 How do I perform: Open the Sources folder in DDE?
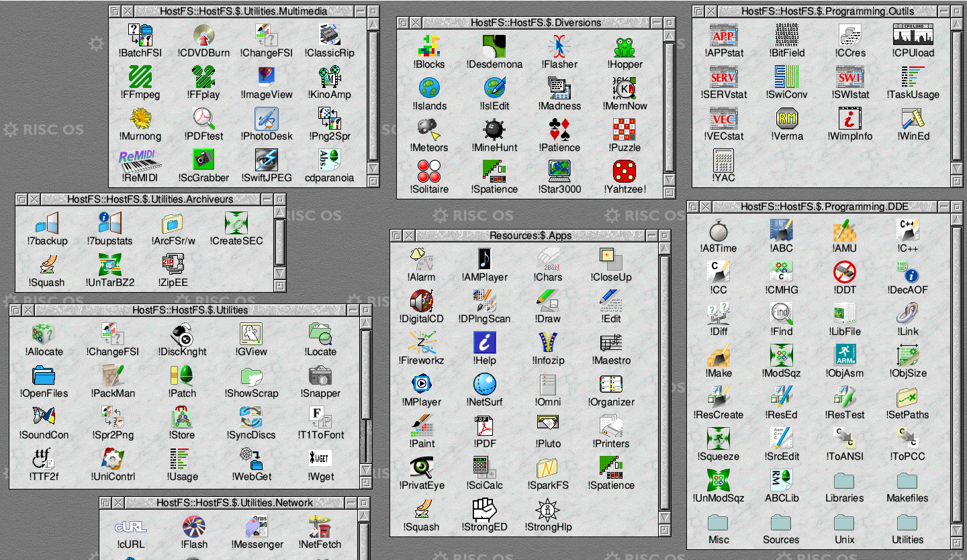click(x=782, y=522)
